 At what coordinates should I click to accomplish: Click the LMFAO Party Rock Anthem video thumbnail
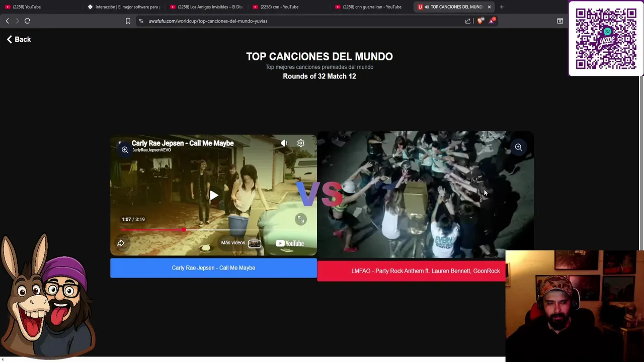click(425, 195)
